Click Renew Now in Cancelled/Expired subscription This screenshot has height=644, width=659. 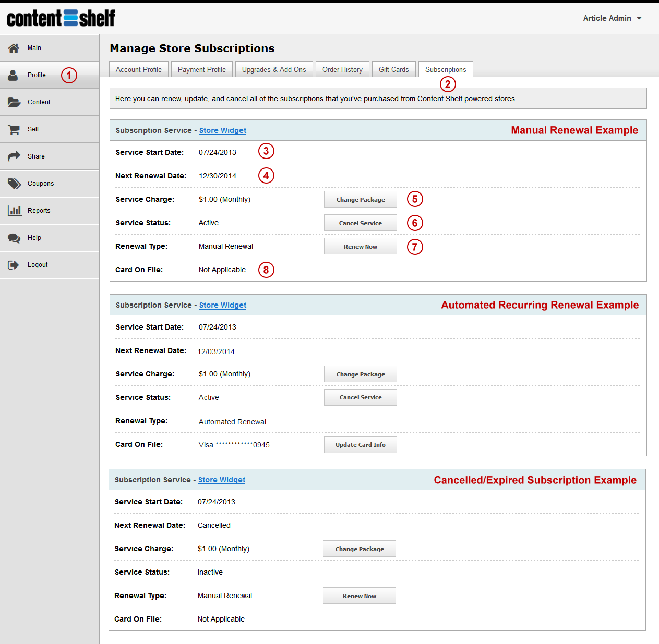click(360, 596)
